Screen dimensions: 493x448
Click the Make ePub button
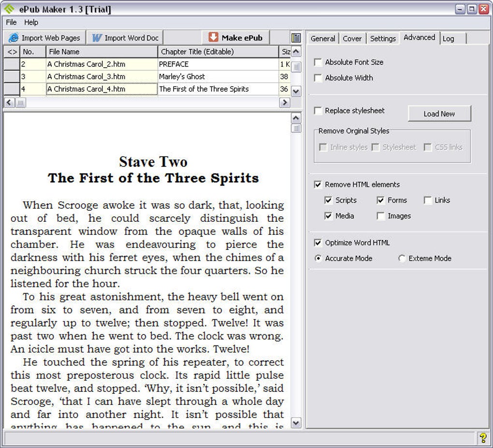(235, 38)
